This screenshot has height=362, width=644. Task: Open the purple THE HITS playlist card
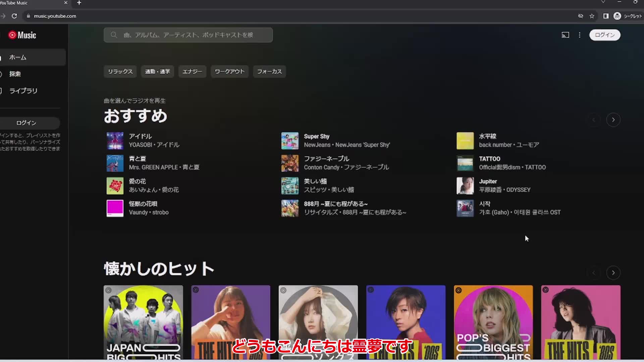[x=231, y=322]
